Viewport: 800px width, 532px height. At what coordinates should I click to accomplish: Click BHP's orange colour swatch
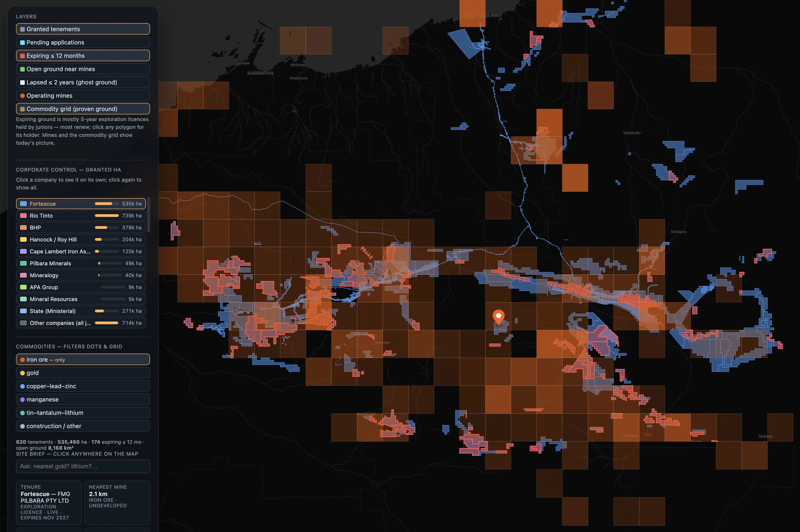coord(23,227)
